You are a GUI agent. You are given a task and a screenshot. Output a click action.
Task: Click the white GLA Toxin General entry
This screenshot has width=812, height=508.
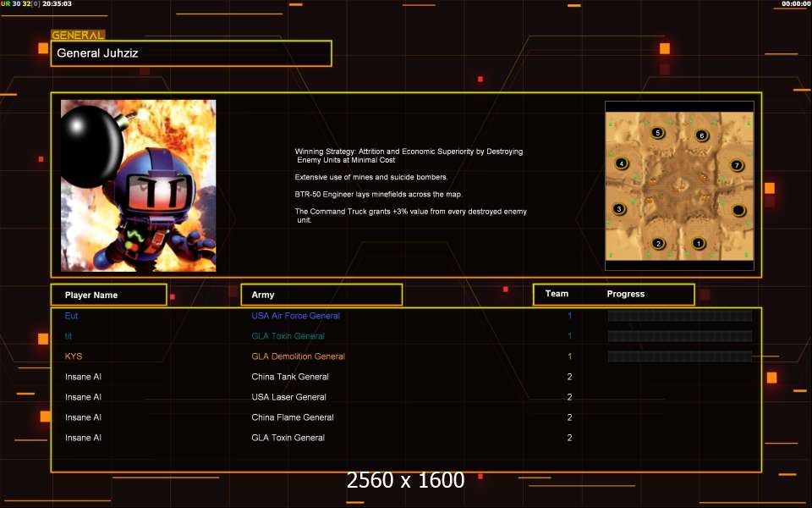tap(288, 438)
